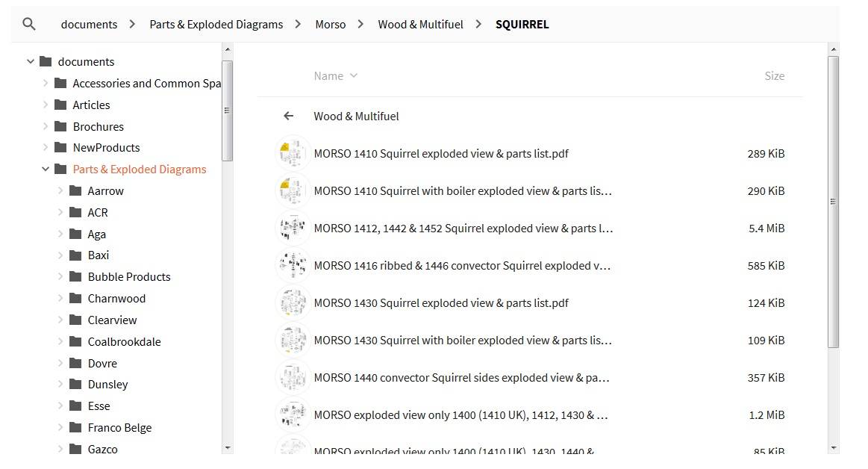The width and height of the screenshot is (868, 469).
Task: Expand the Articles folder chevron
Action: pyautogui.click(x=46, y=105)
